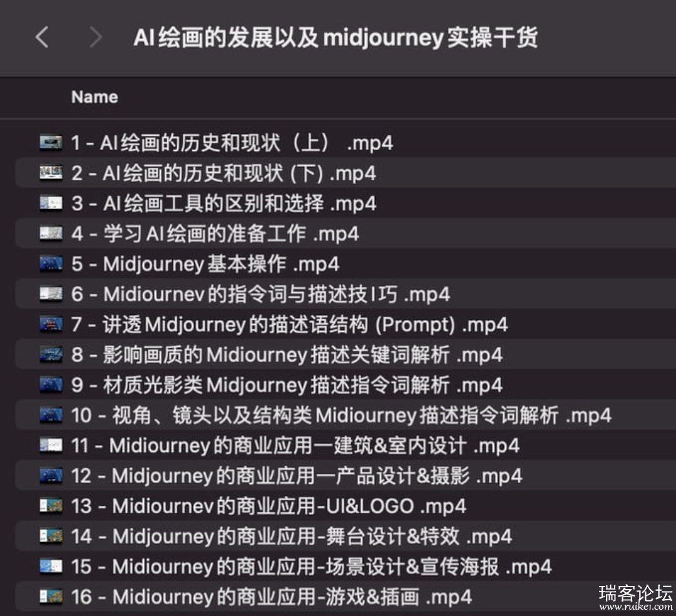Select file name '8 - 影响画质的Midjourney描述关键词解析 .mp4'
Image resolution: width=676 pixels, height=616 pixels.
coord(287,355)
